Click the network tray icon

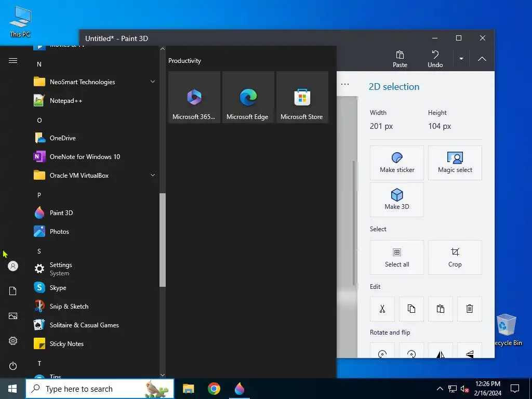tap(453, 389)
